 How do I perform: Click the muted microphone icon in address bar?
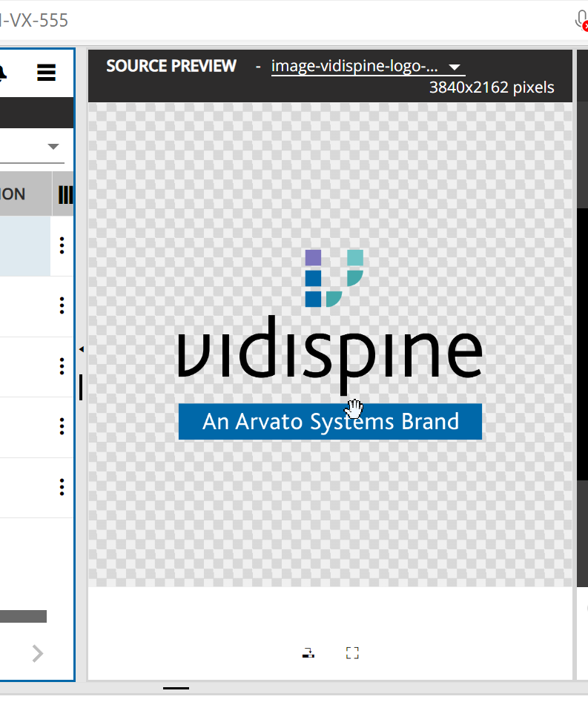click(x=581, y=20)
